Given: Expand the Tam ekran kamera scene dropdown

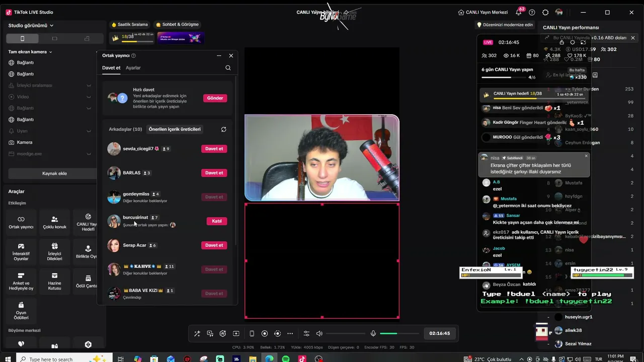Looking at the screenshot, I should tap(30, 52).
